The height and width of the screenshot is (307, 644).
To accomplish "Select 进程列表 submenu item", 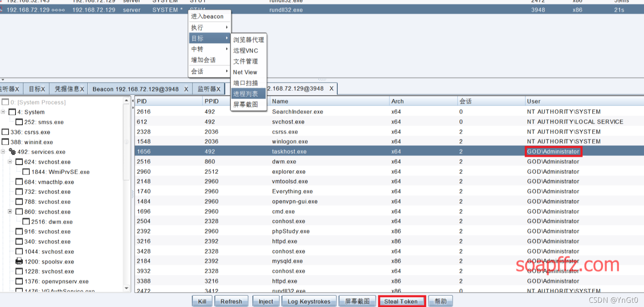I will pos(249,94).
